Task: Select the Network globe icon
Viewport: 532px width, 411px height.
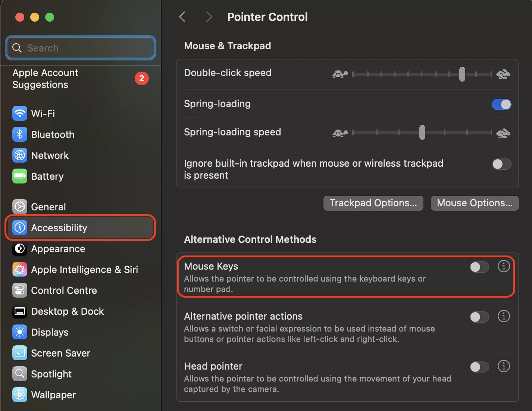Action: pos(20,156)
